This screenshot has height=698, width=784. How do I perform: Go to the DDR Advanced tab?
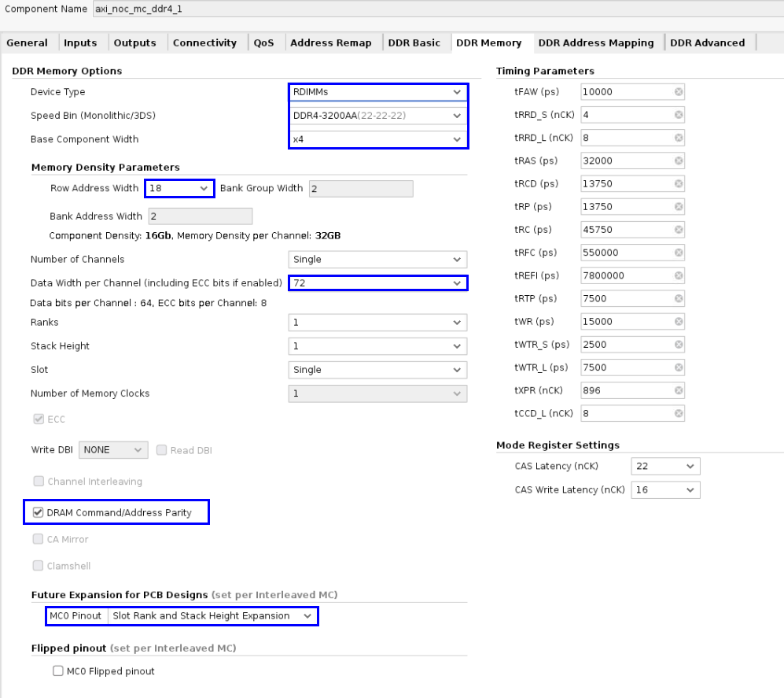coord(707,43)
